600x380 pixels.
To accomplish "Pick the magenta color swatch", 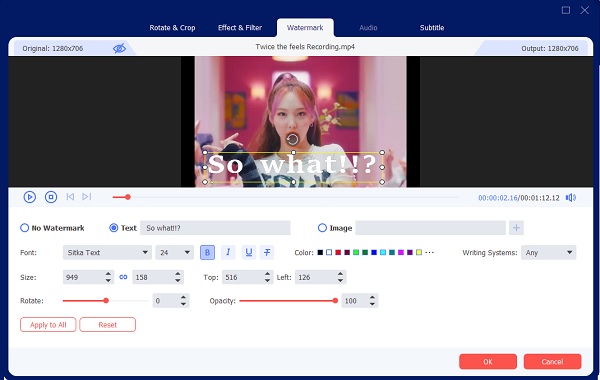I will (x=401, y=253).
